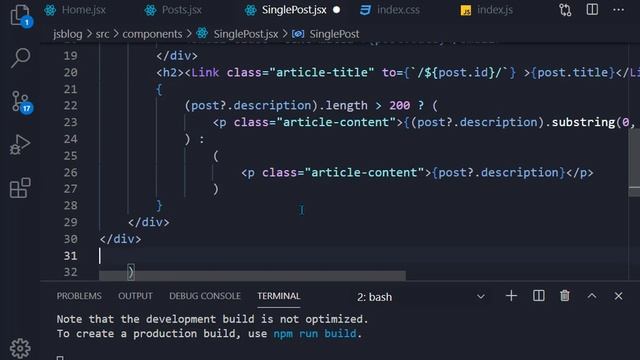Viewport: 640px width, 360px height.
Task: Open the DEBUG CONSOLE panel tab
Action: point(204,296)
